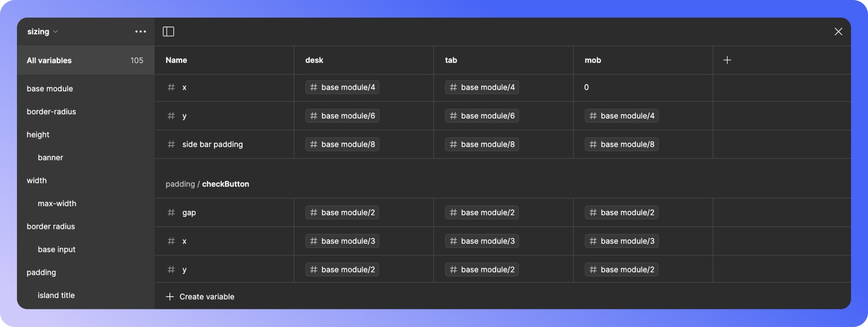This screenshot has height=327, width=868.
Task: Click the plus icon next to Create variable
Action: [170, 296]
